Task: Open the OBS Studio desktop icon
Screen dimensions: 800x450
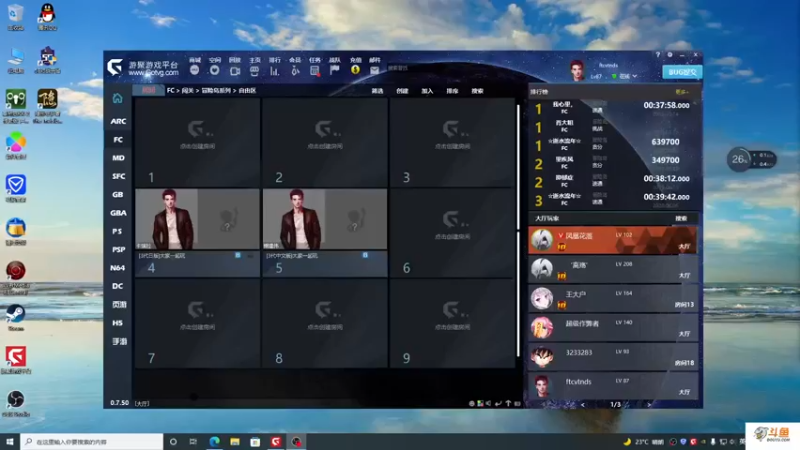Action: point(16,404)
